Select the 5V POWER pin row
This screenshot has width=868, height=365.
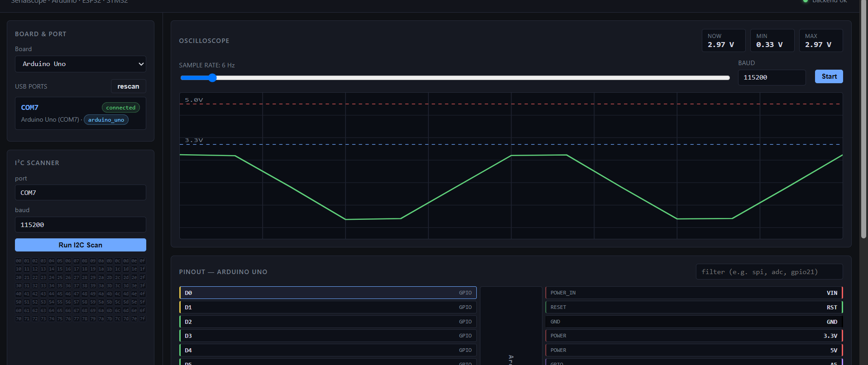pyautogui.click(x=694, y=350)
